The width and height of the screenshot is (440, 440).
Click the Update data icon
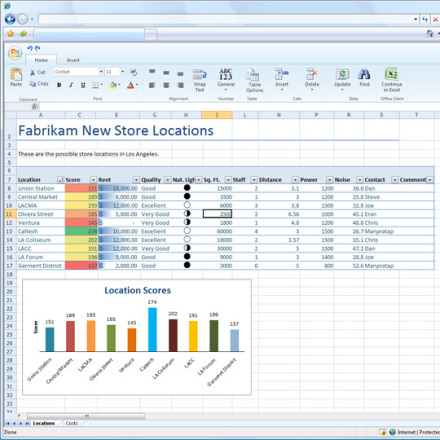pos(342,74)
